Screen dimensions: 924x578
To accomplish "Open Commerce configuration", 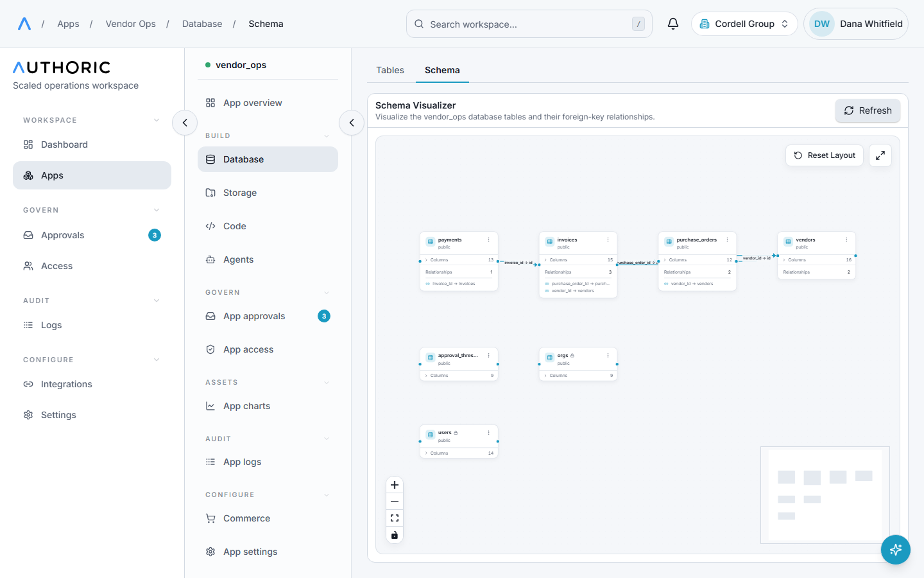I will tap(268, 518).
